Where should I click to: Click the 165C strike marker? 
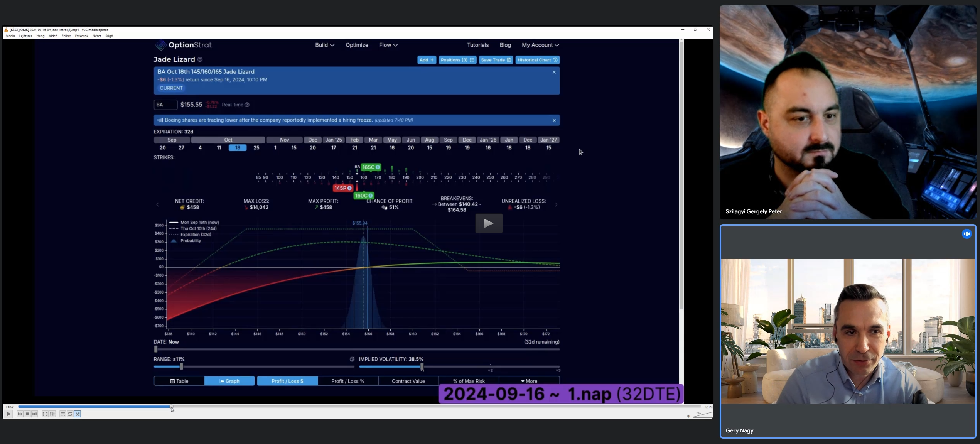click(371, 167)
